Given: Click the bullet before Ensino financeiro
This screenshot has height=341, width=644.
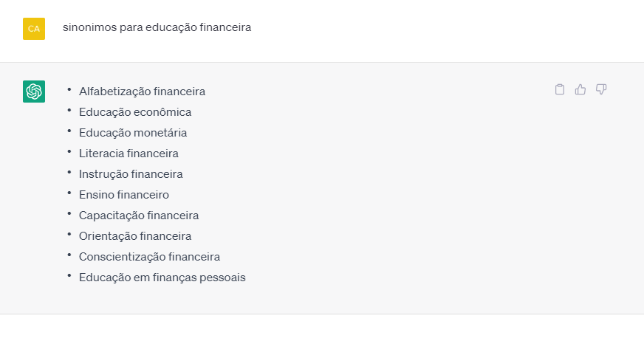Looking at the screenshot, I should [x=69, y=193].
